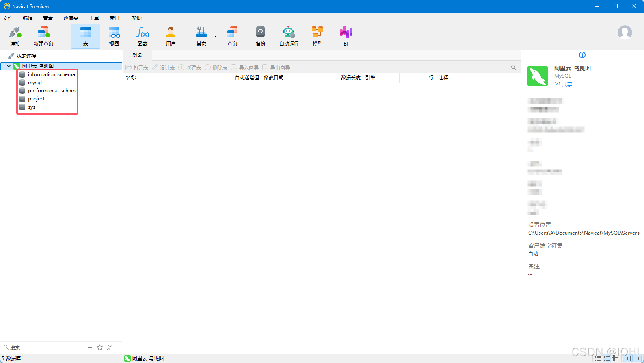The height and width of the screenshot is (363, 644).
Task: Open the 备份 backup icon
Action: tap(261, 36)
